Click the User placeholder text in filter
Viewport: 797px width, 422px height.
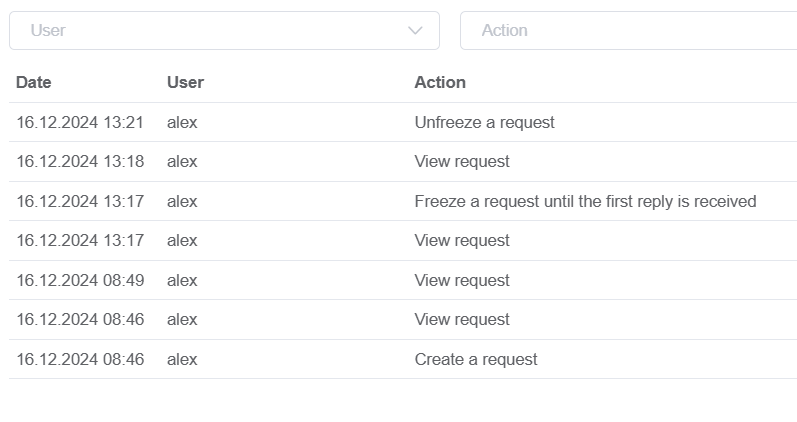[x=48, y=31]
